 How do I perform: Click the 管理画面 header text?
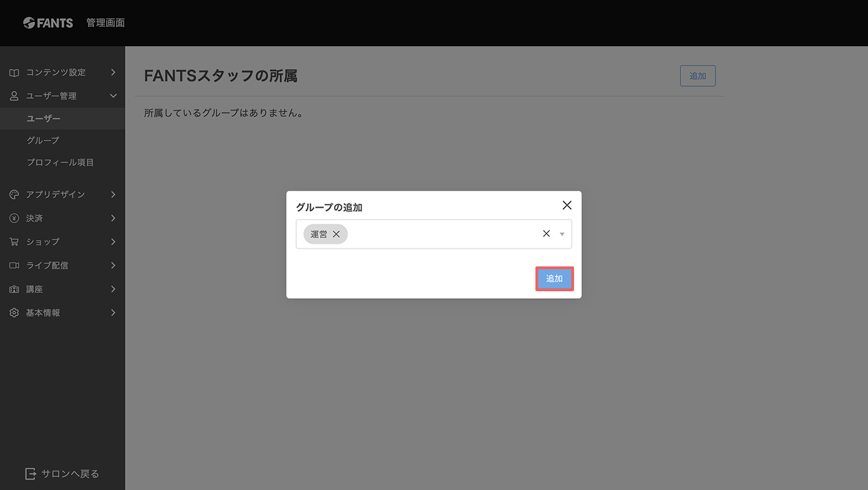[106, 23]
